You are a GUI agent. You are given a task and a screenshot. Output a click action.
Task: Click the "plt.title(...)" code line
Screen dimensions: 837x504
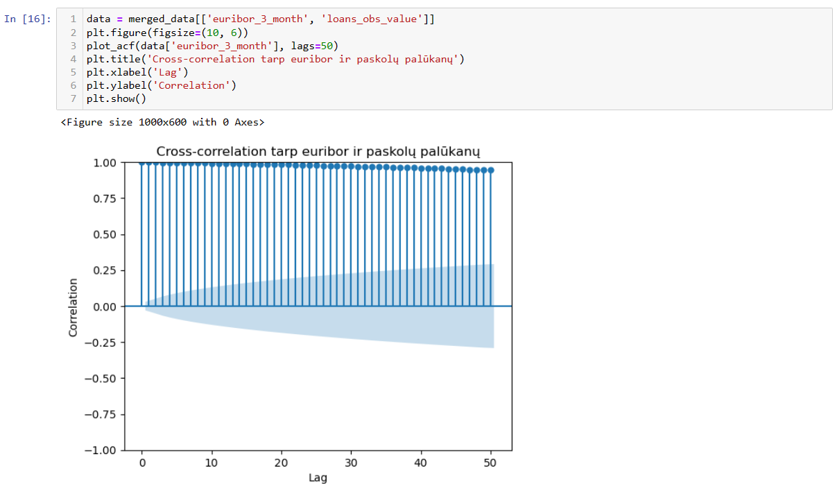point(275,59)
